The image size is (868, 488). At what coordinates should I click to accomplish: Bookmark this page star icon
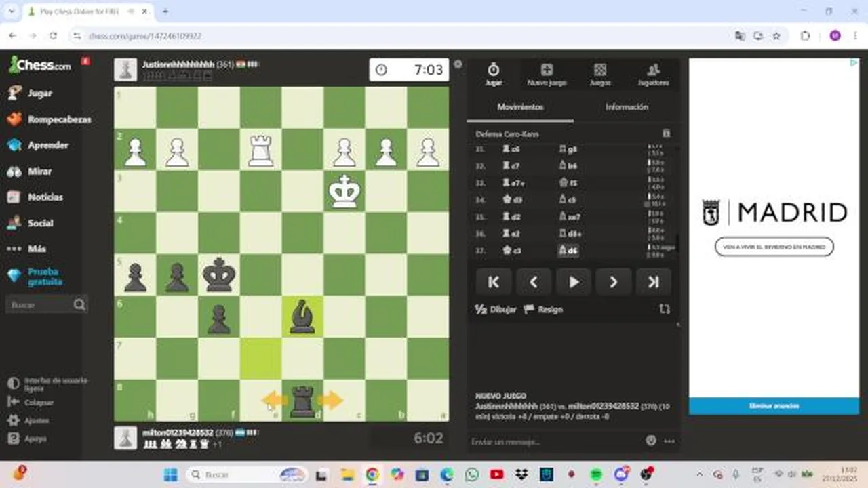click(x=776, y=36)
